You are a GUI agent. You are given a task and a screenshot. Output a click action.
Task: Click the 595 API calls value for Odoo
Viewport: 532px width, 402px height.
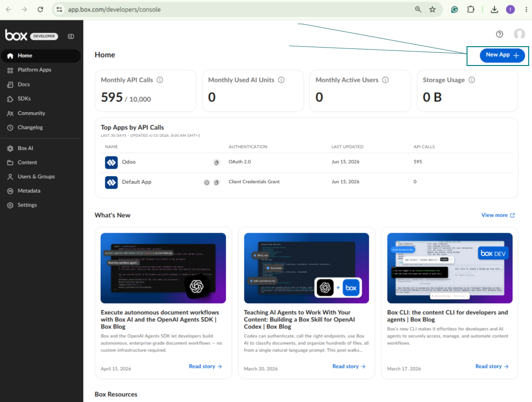(x=418, y=162)
